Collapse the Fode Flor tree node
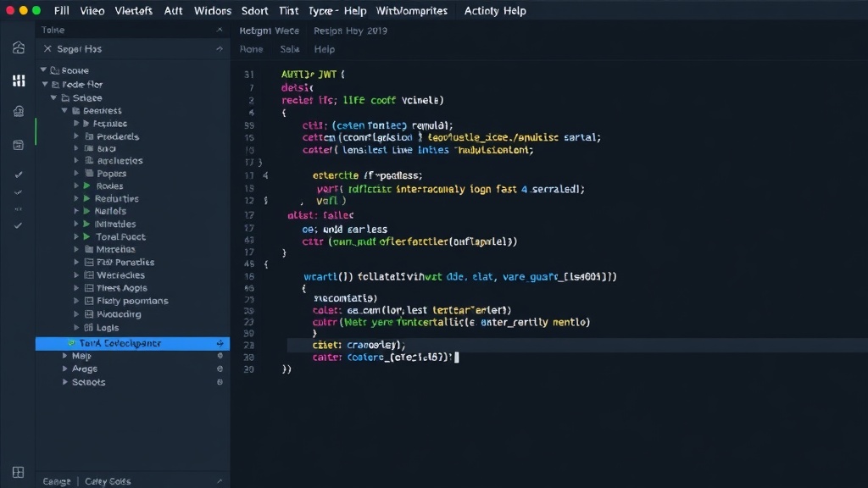 (45, 84)
